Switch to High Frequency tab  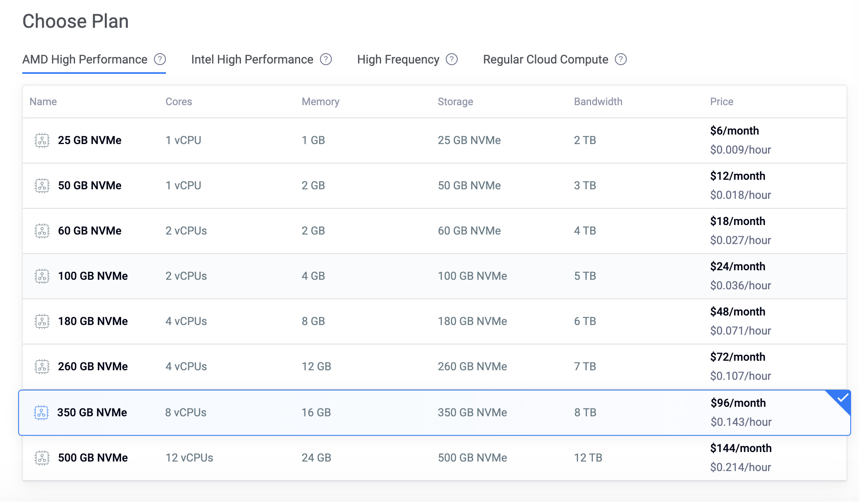(398, 60)
